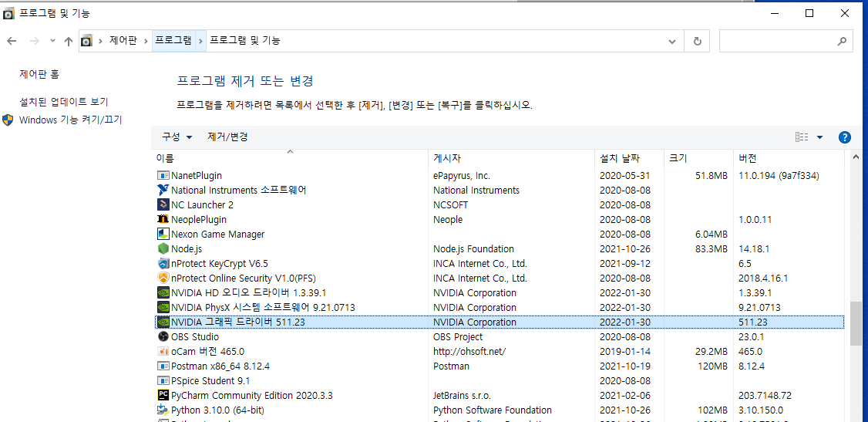Click the 프로그램 및 기능 breadcrumb
868x422 pixels.
pos(244,40)
